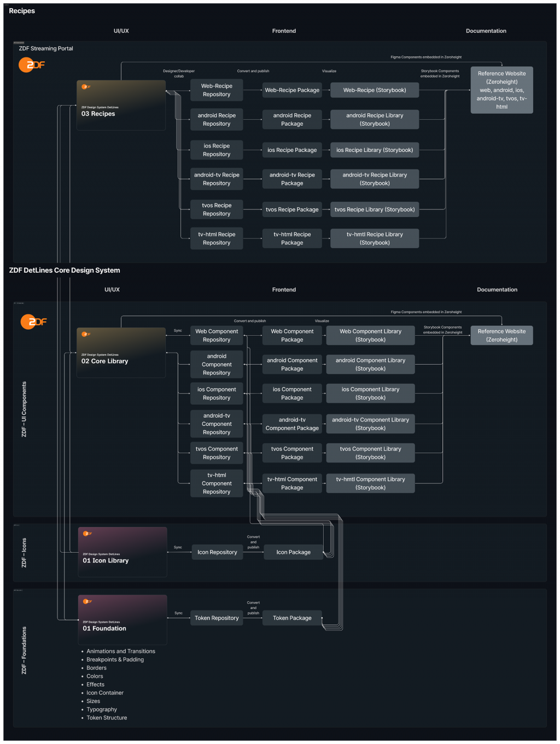Image resolution: width=560 pixels, height=744 pixels.
Task: Select the ios Component Repository node
Action: tap(217, 394)
